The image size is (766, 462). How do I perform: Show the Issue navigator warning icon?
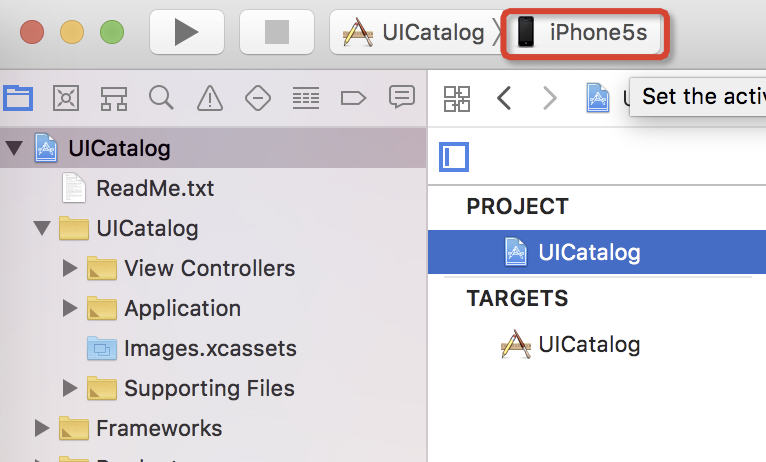coord(210,98)
